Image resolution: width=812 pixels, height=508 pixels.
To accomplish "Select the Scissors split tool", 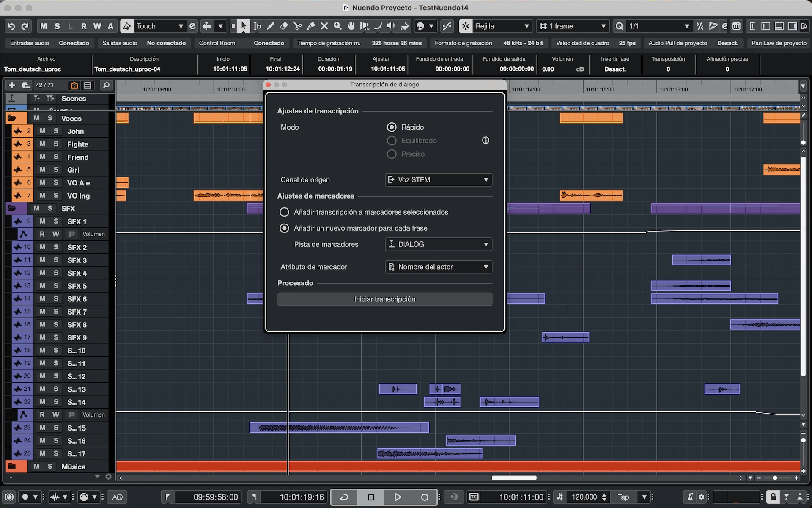I will (x=297, y=26).
